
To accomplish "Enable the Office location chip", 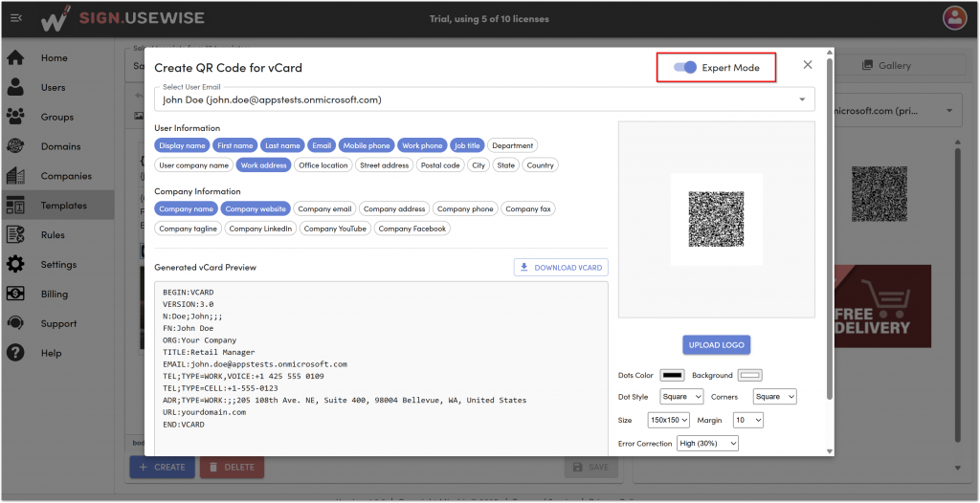I will pos(323,165).
